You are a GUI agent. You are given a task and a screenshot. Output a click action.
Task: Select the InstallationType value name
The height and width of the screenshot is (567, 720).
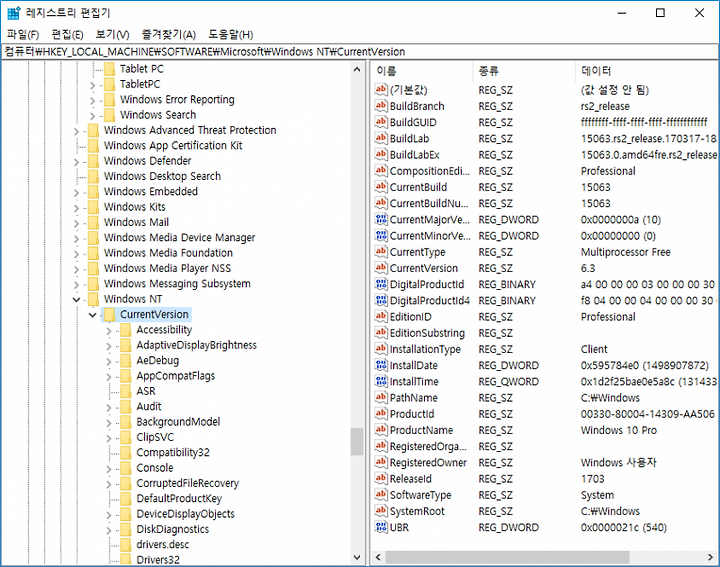pyautogui.click(x=425, y=349)
